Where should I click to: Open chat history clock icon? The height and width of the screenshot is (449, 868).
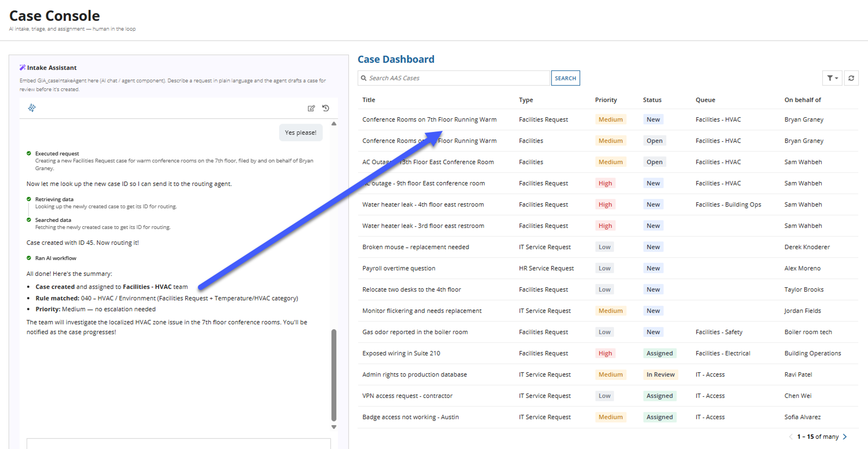pyautogui.click(x=325, y=108)
